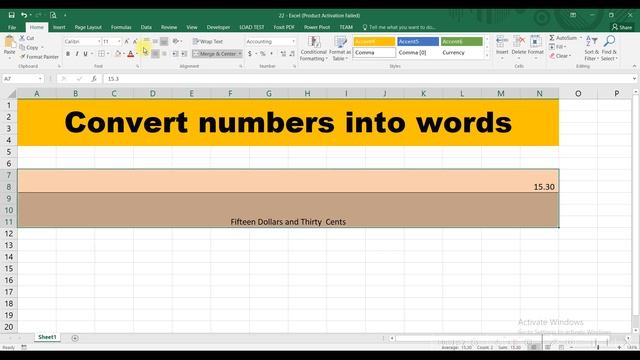Open Find & Select

pyautogui.click(x=609, y=49)
